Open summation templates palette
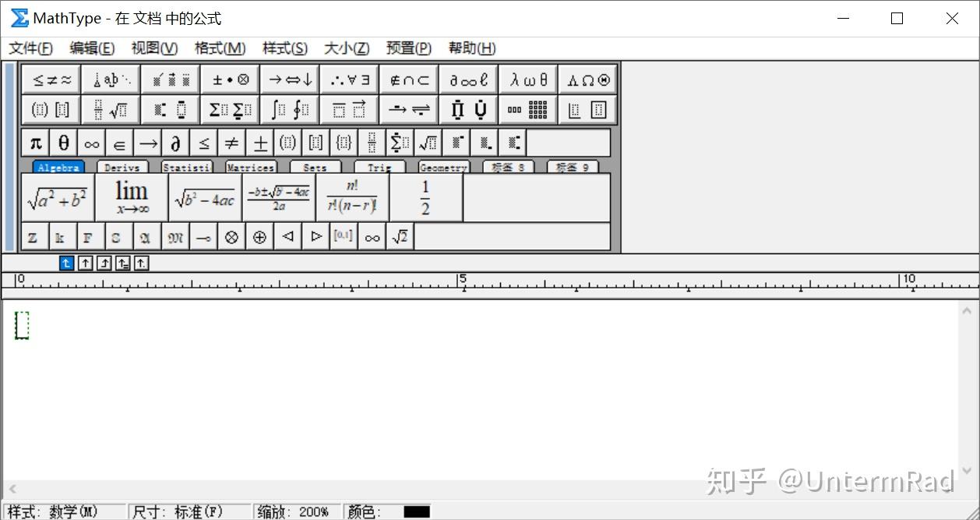Screen dimensions: 980x520 click(231, 110)
